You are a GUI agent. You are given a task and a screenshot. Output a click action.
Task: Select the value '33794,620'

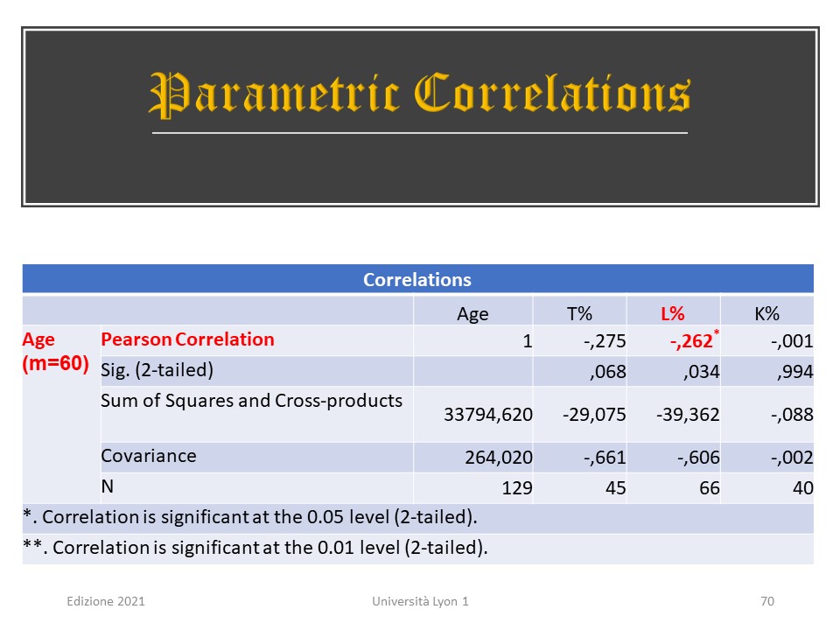pyautogui.click(x=488, y=415)
